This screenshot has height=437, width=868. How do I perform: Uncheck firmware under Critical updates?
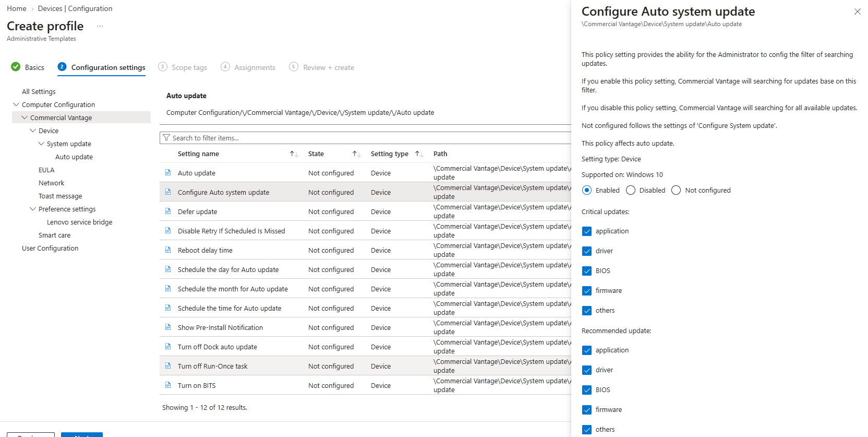point(587,291)
